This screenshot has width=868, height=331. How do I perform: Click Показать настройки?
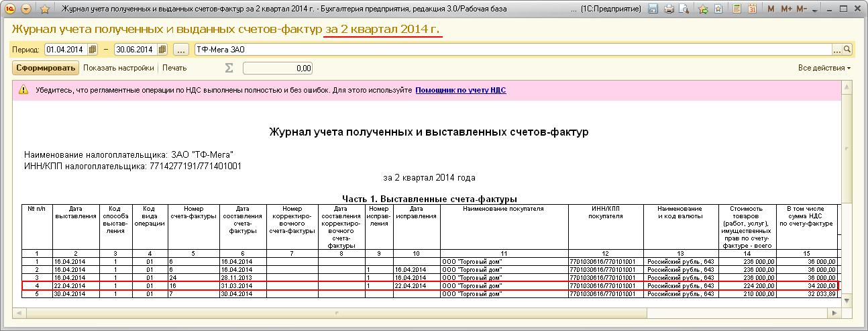tap(119, 68)
